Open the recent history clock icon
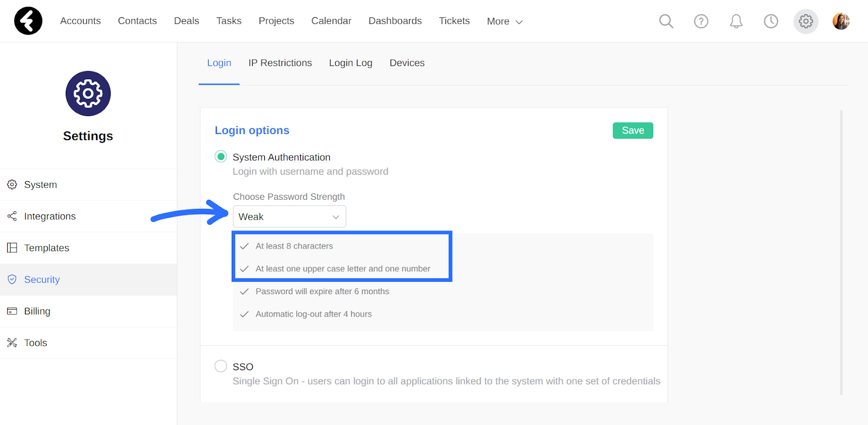This screenshot has width=868, height=425. pyautogui.click(x=771, y=21)
